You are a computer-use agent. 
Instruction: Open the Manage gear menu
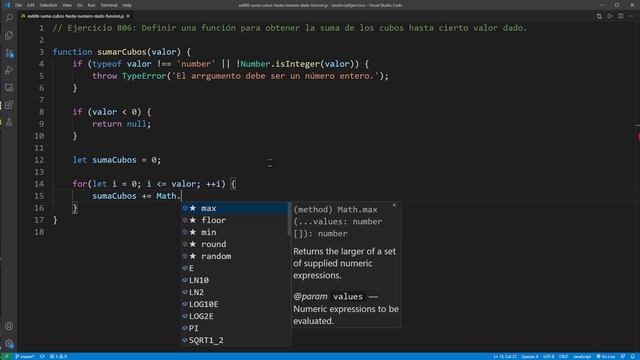pyautogui.click(x=9, y=344)
